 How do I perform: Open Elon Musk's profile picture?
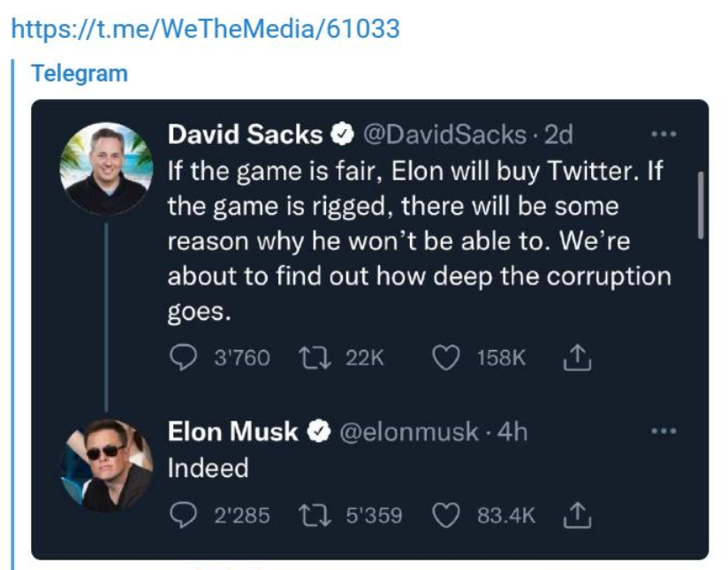pos(106,465)
